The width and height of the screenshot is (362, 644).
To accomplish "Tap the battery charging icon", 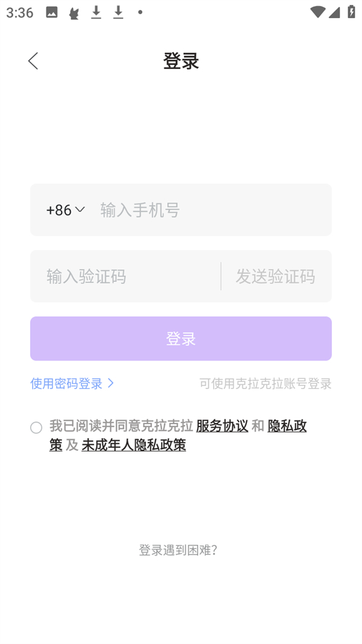I will pos(350,11).
